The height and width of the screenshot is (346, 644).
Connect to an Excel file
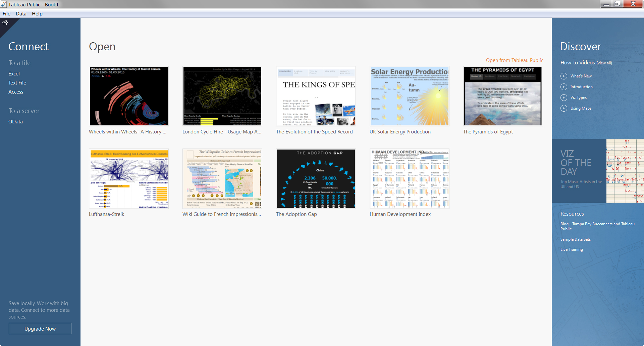(14, 74)
